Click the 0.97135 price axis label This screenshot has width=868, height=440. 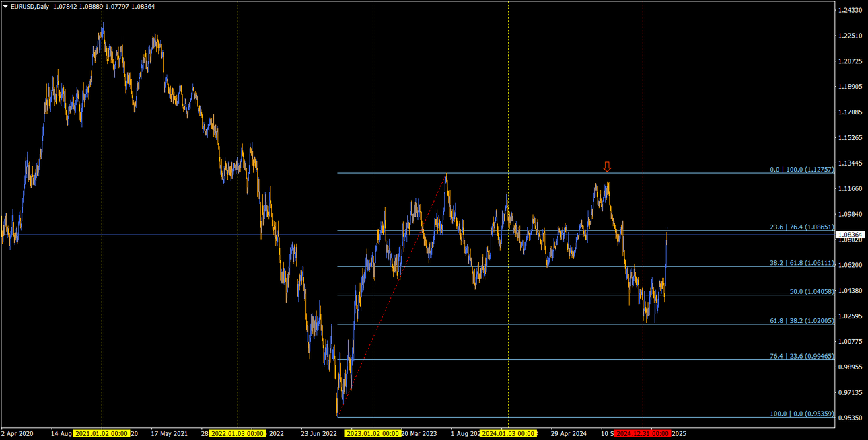(851, 393)
